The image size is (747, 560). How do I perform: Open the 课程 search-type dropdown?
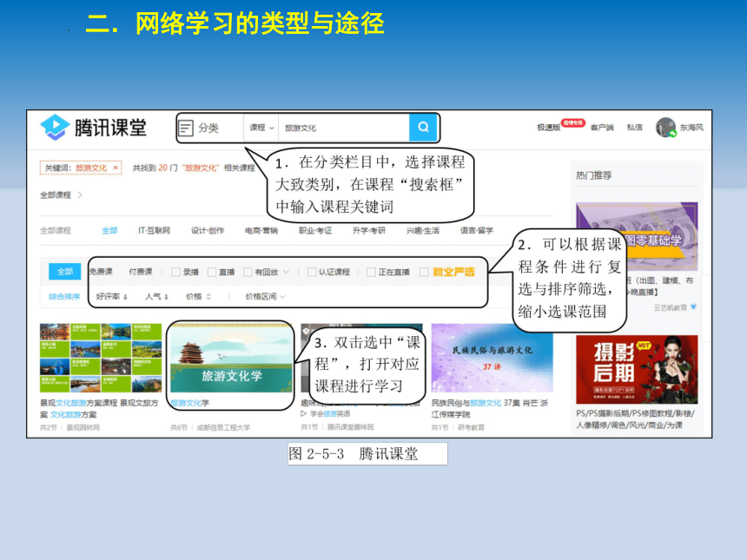tap(261, 128)
